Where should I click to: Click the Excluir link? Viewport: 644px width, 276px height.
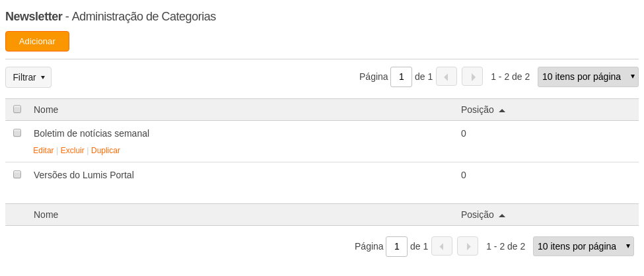(72, 151)
